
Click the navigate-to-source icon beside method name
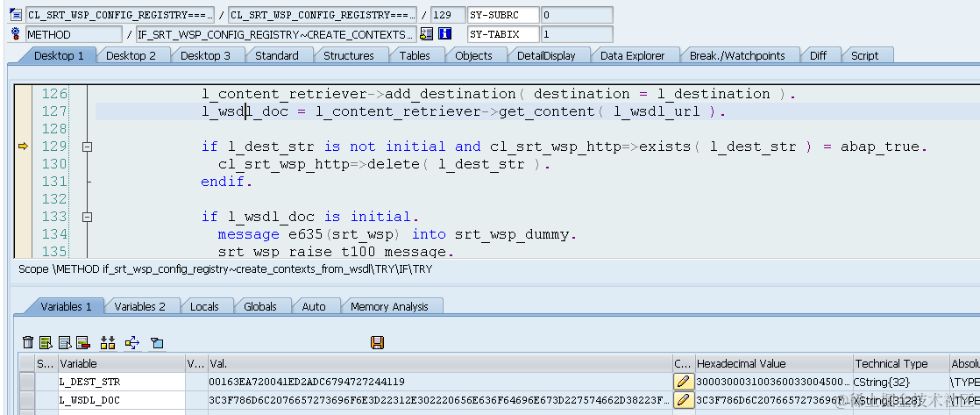click(x=426, y=34)
